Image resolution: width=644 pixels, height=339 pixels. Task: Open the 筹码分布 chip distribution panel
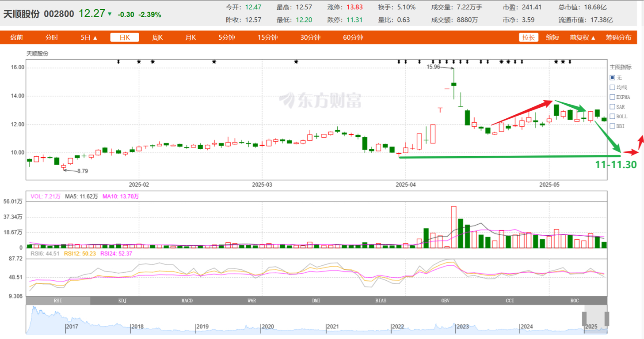tap(618, 38)
